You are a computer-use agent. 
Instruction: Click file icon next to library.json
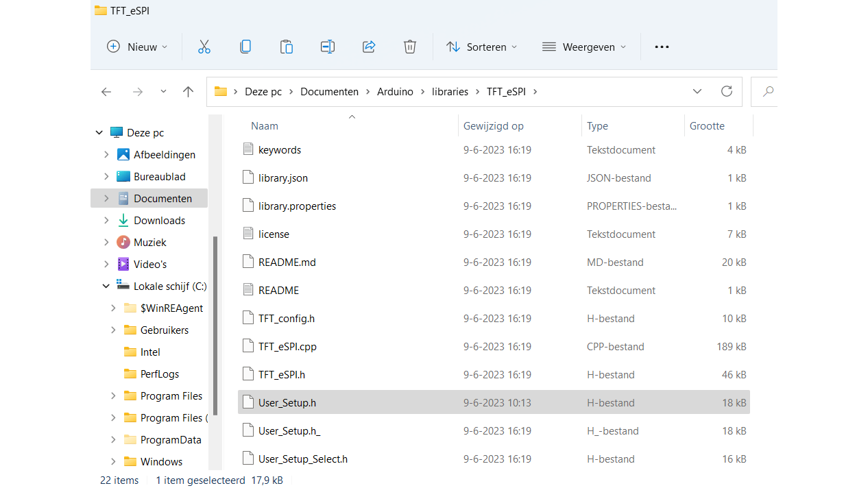248,178
